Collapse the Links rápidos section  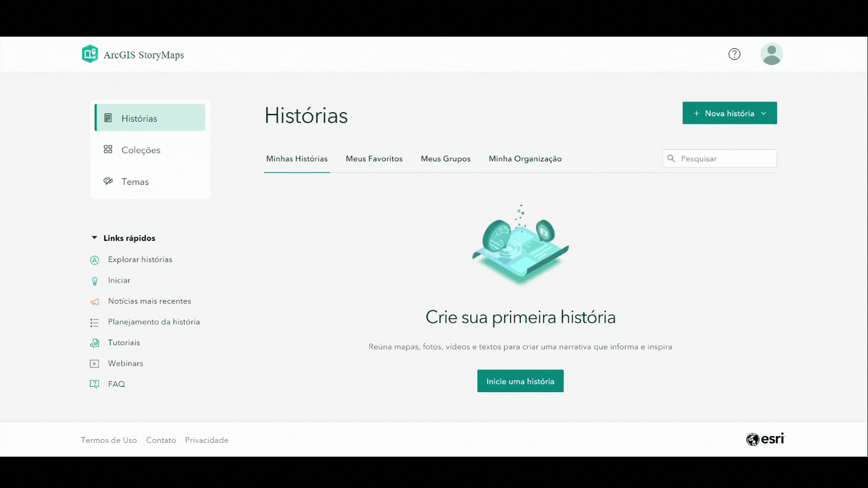point(95,238)
